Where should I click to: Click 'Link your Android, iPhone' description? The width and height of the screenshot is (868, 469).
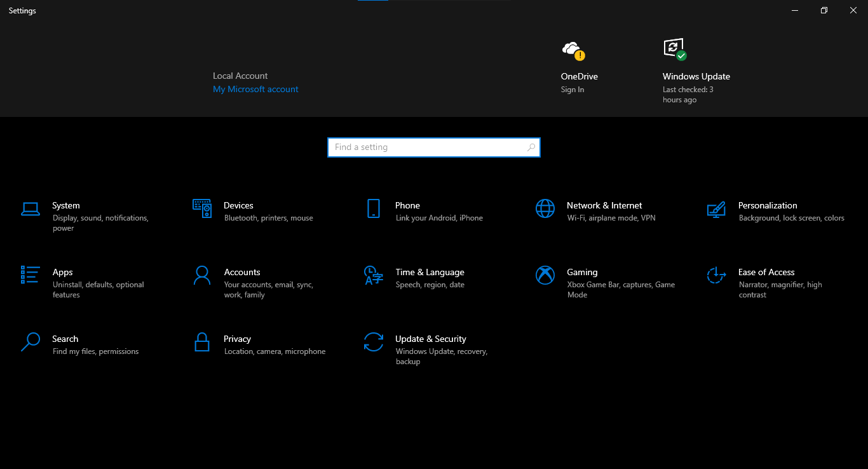(439, 218)
